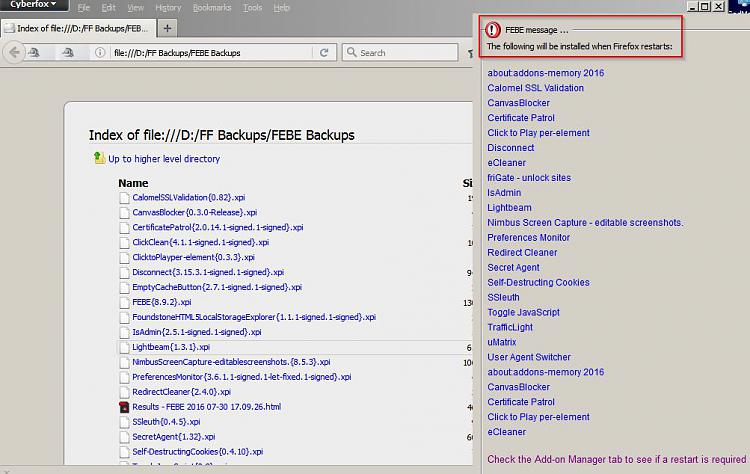Sort the listing by the Name column header
Image resolution: width=750 pixels, height=474 pixels.
[x=133, y=183]
